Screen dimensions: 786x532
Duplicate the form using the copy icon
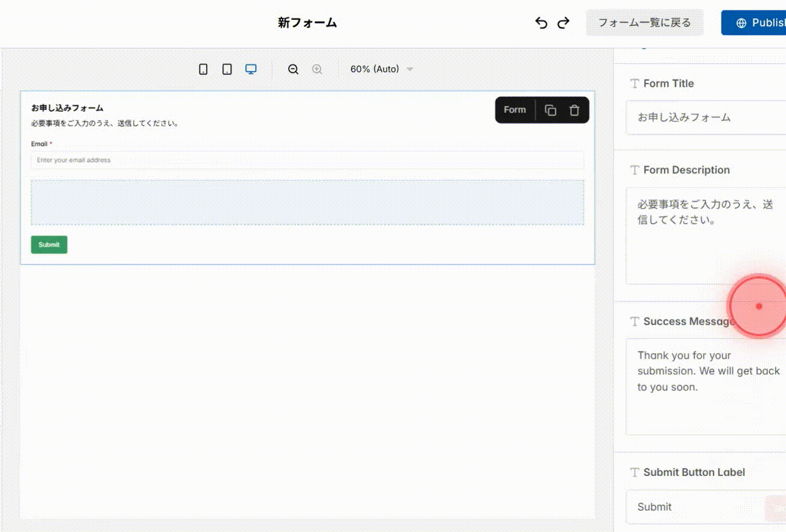pos(551,110)
